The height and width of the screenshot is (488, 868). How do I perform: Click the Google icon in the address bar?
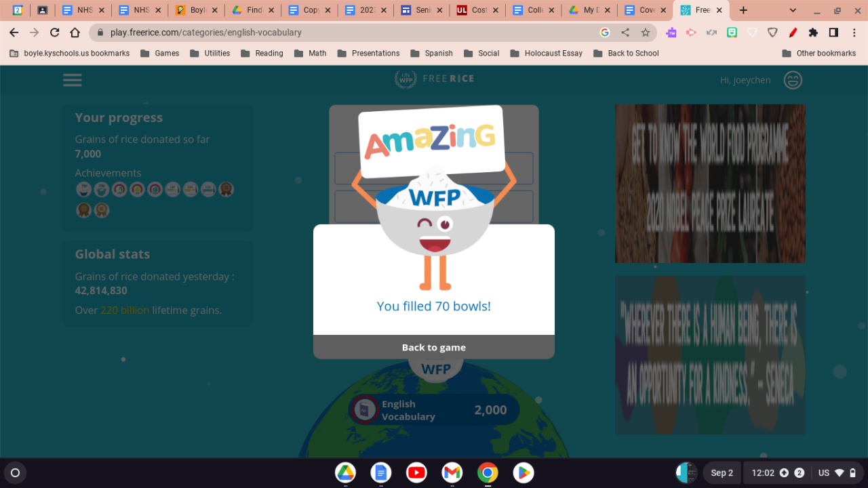point(605,33)
